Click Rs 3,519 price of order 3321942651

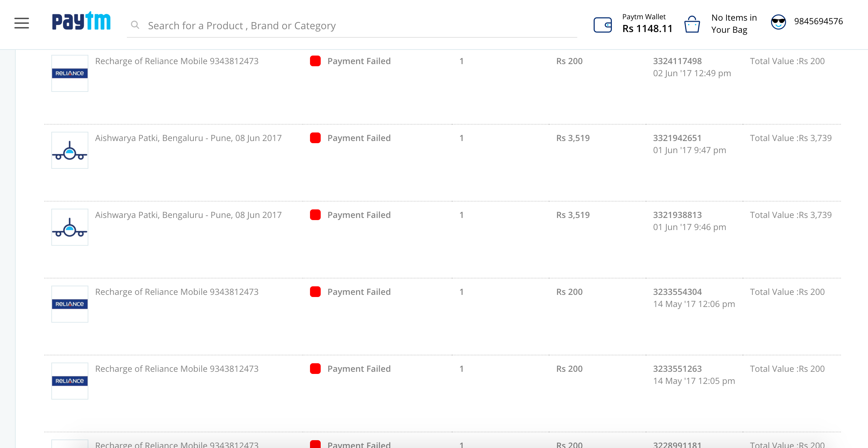point(573,138)
